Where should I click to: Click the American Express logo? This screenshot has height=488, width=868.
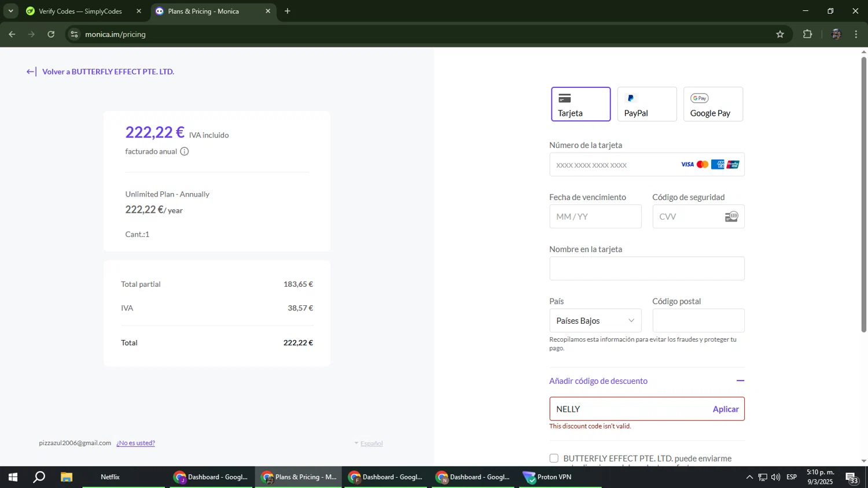click(x=718, y=165)
